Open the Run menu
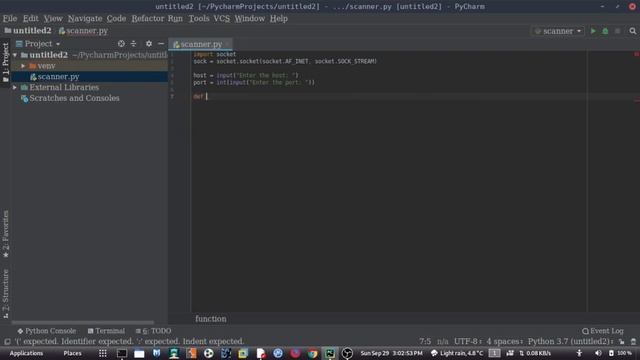 [175, 19]
